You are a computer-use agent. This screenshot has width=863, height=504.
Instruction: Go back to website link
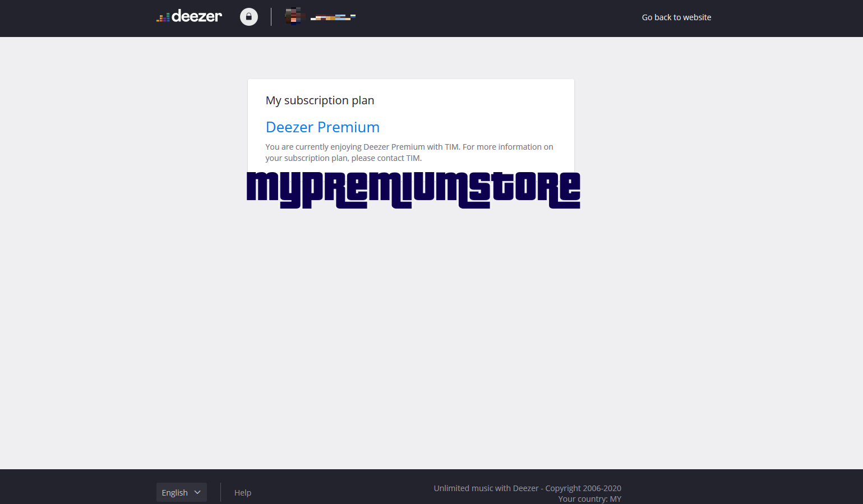676,17
